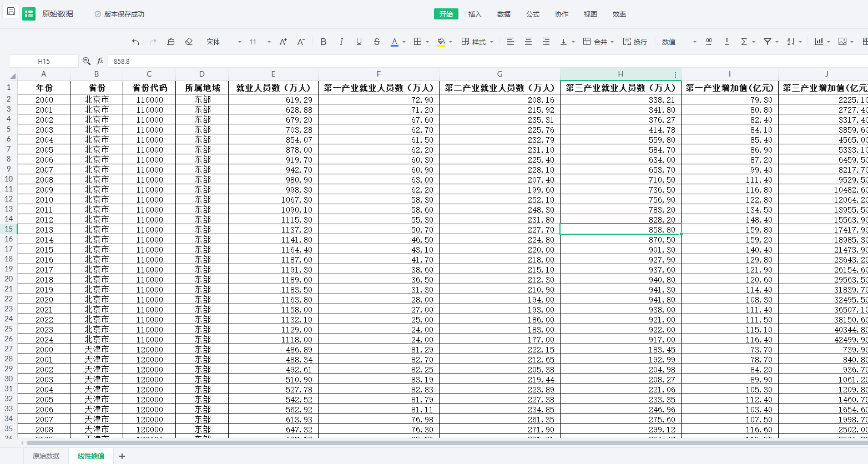This screenshot has height=464, width=868.
Task: Open column H header options menu
Action: click(675, 74)
